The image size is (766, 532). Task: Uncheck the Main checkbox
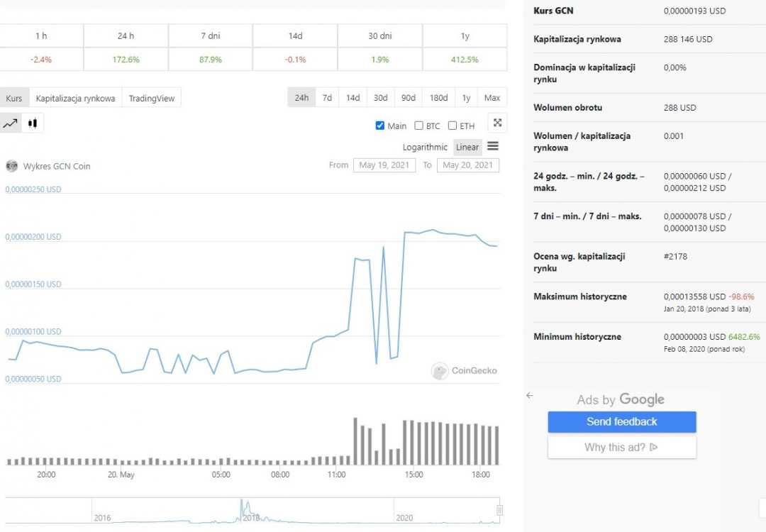(380, 126)
